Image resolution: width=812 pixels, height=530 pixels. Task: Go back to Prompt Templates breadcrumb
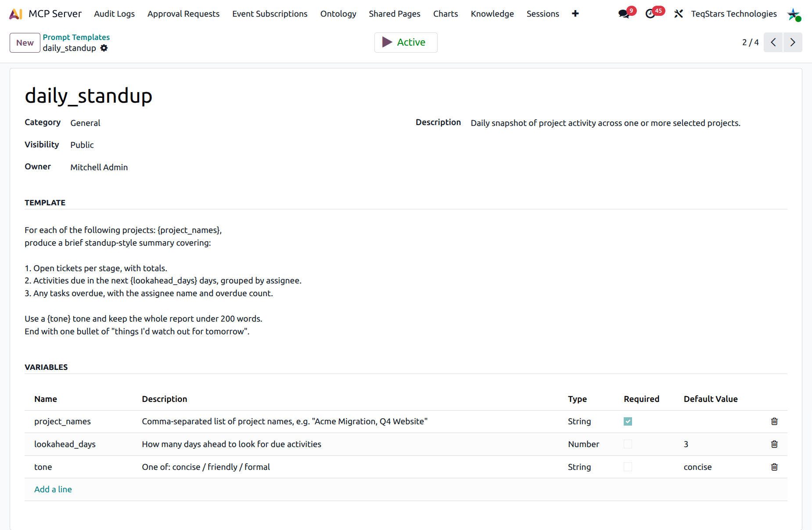[x=76, y=37]
